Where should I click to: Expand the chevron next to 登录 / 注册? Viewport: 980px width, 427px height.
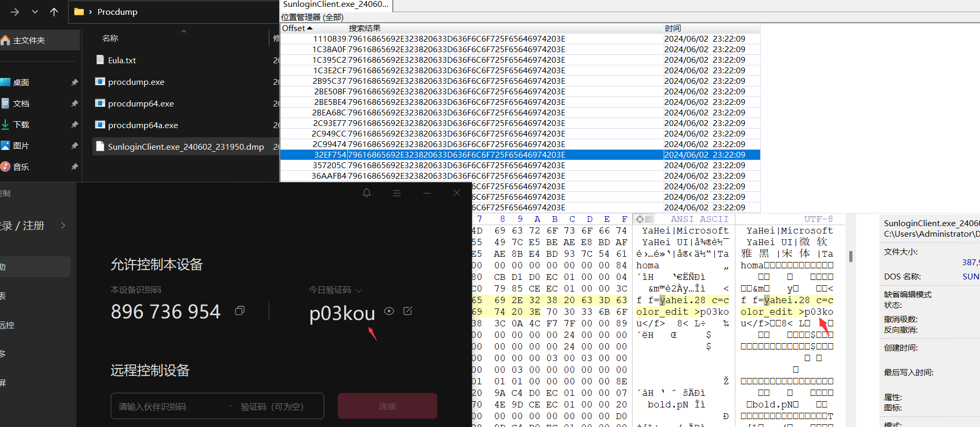click(x=63, y=226)
